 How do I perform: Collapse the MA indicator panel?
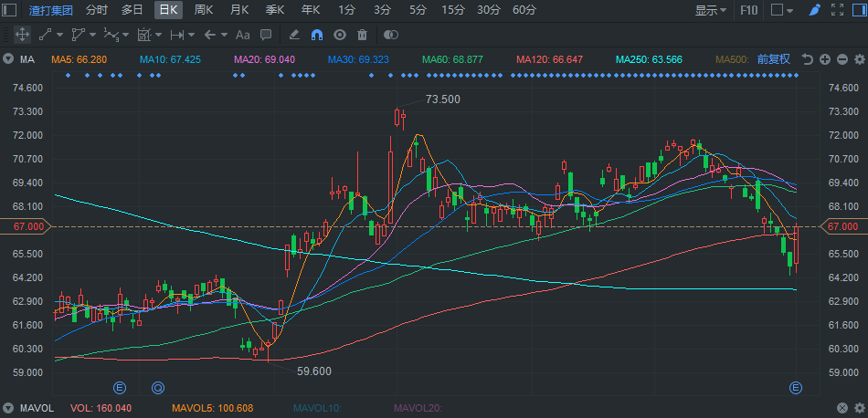[9, 59]
